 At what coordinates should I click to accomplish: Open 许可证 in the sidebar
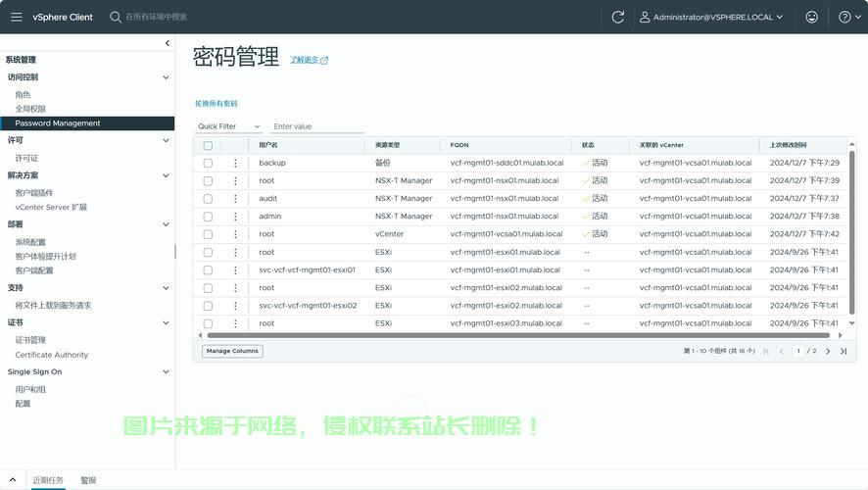tap(26, 159)
